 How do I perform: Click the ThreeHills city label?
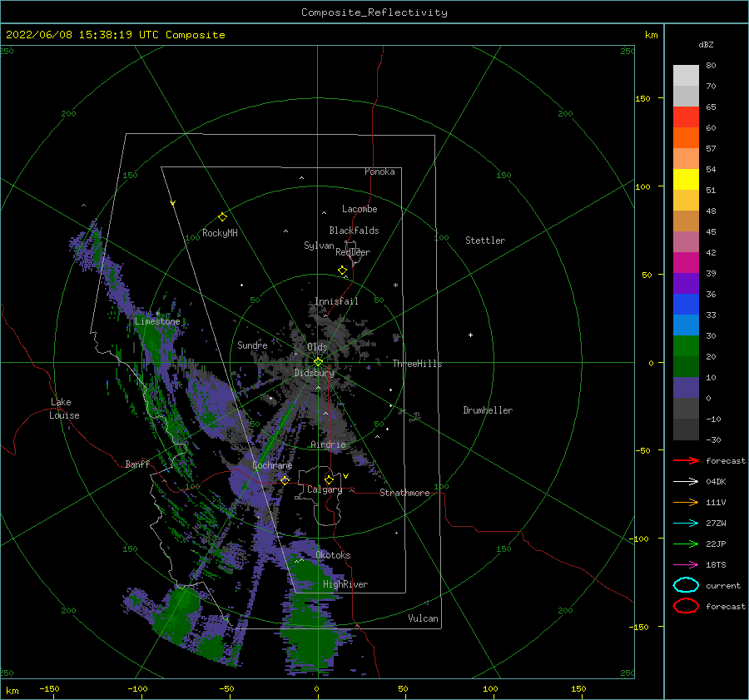pos(417,364)
